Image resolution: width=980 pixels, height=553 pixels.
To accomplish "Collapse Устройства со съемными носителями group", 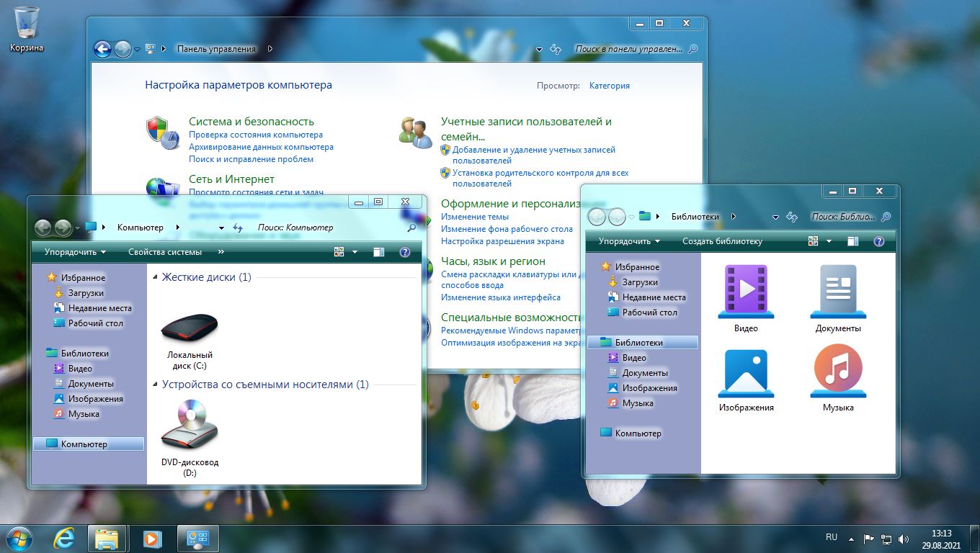I will point(155,385).
